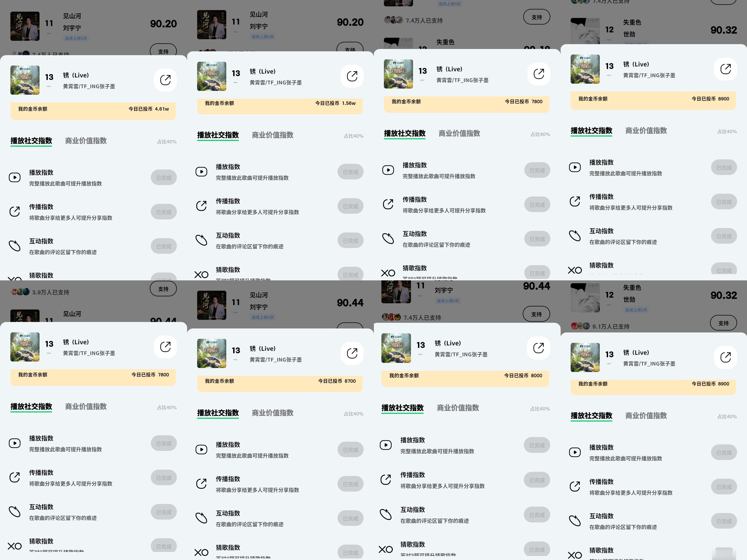Click the 播放指数 play icon in the 1.56w panel

(201, 172)
